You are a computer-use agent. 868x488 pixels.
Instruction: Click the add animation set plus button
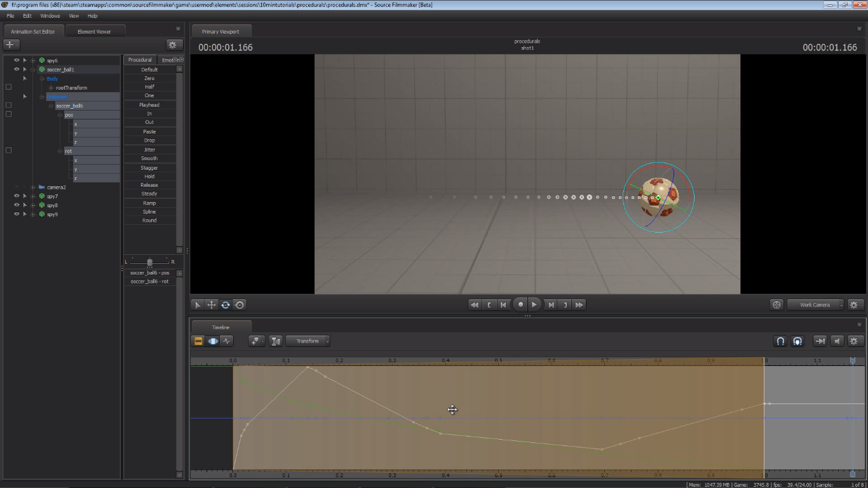11,44
